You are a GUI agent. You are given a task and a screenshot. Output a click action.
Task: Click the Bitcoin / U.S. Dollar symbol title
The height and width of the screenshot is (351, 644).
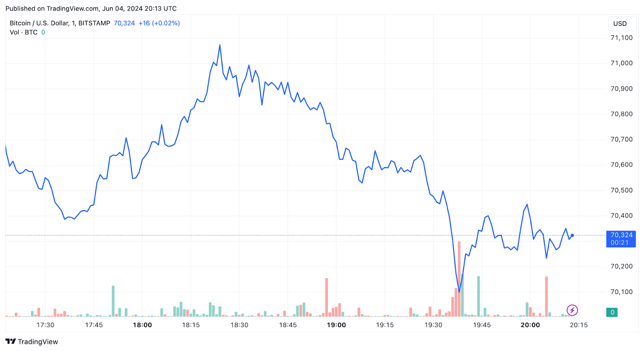60,23
